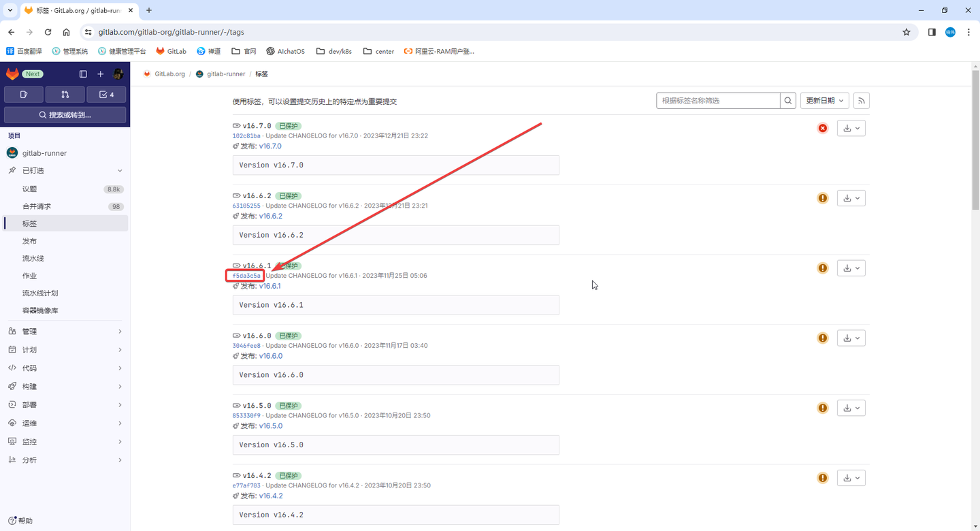This screenshot has width=980, height=531.
Task: Download source code for v16.7.0
Action: point(847,127)
